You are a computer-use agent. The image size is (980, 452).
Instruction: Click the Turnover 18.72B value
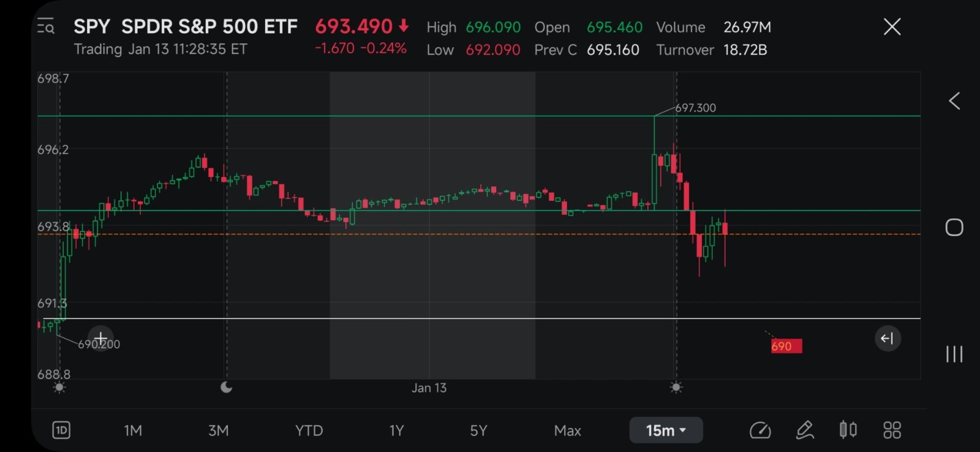click(745, 50)
